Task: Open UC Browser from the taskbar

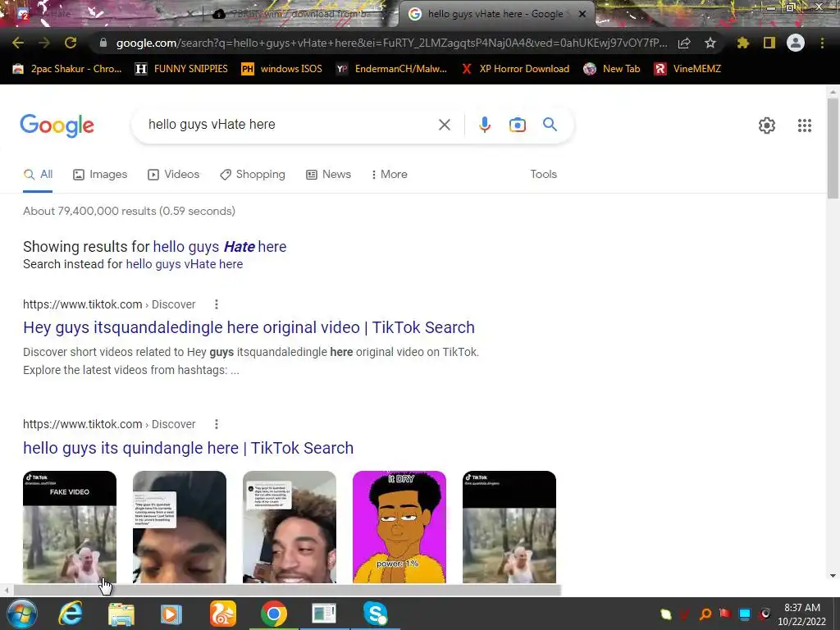Action: (222, 614)
